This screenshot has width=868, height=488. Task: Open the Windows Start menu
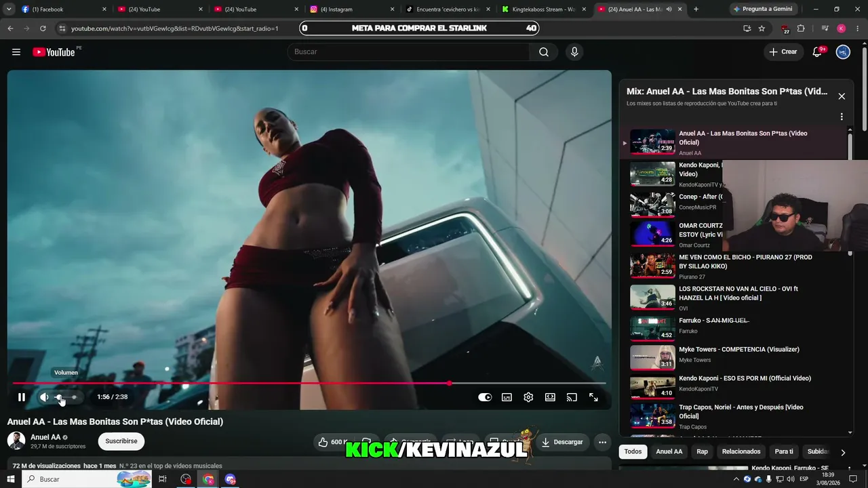click(x=10, y=479)
